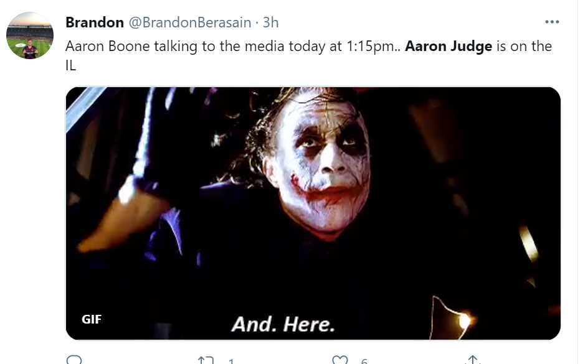Click the retweet count showing 1
Viewport: 588px width, 364px height.
click(x=231, y=362)
